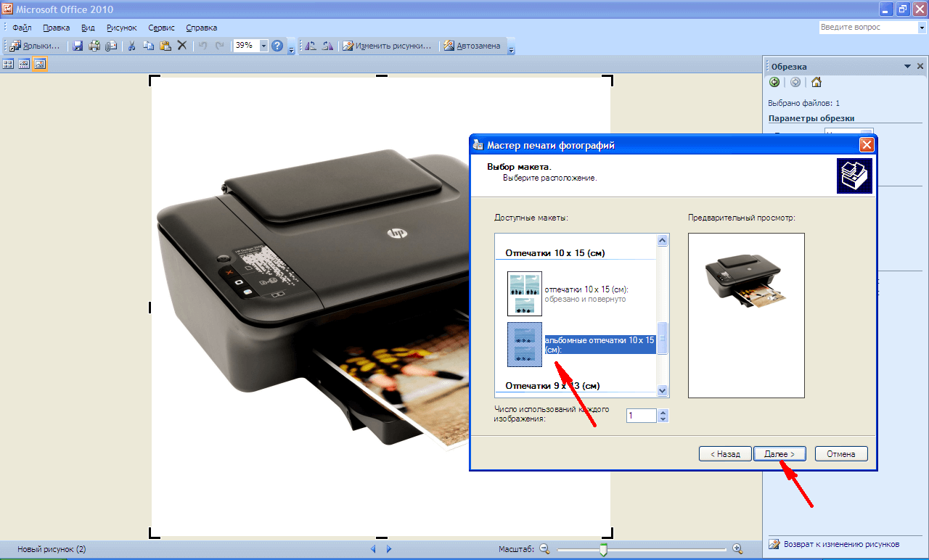Click the Масштаб zoom slider handle
Screen dimensions: 929x560
[603, 550]
